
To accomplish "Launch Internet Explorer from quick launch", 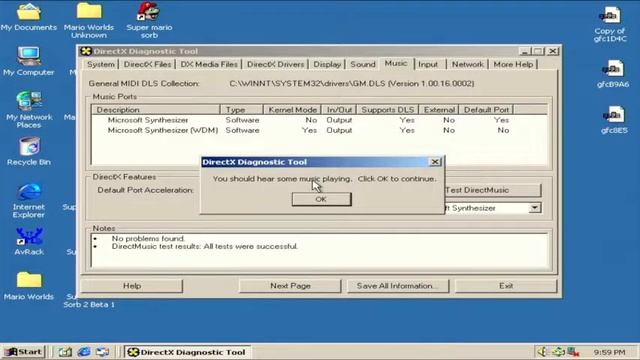I will point(84,352).
